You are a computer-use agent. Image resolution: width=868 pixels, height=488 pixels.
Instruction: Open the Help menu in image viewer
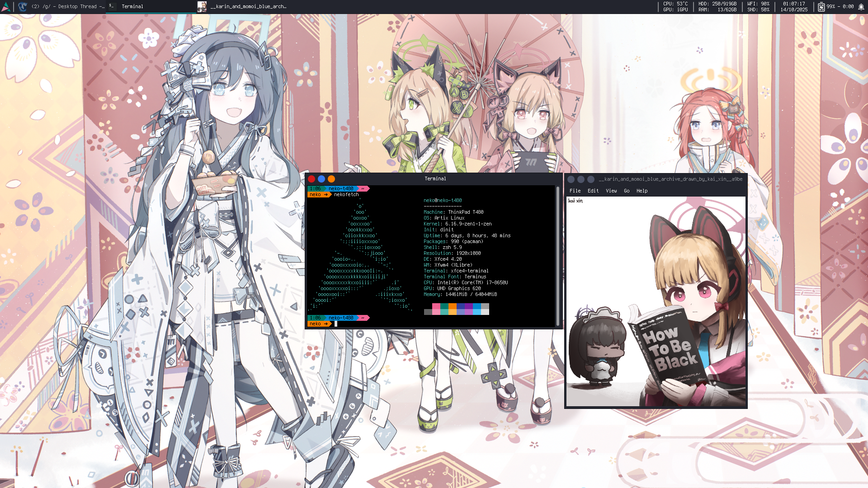pos(642,191)
